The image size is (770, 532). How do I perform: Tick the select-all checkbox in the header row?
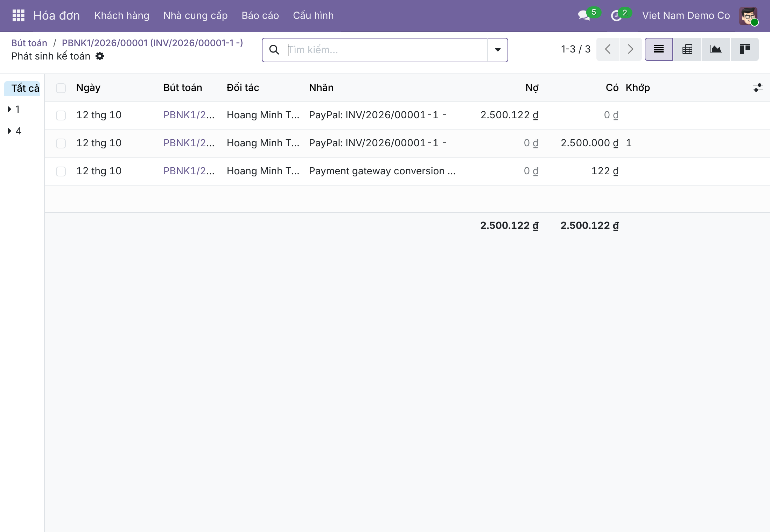[x=61, y=88]
